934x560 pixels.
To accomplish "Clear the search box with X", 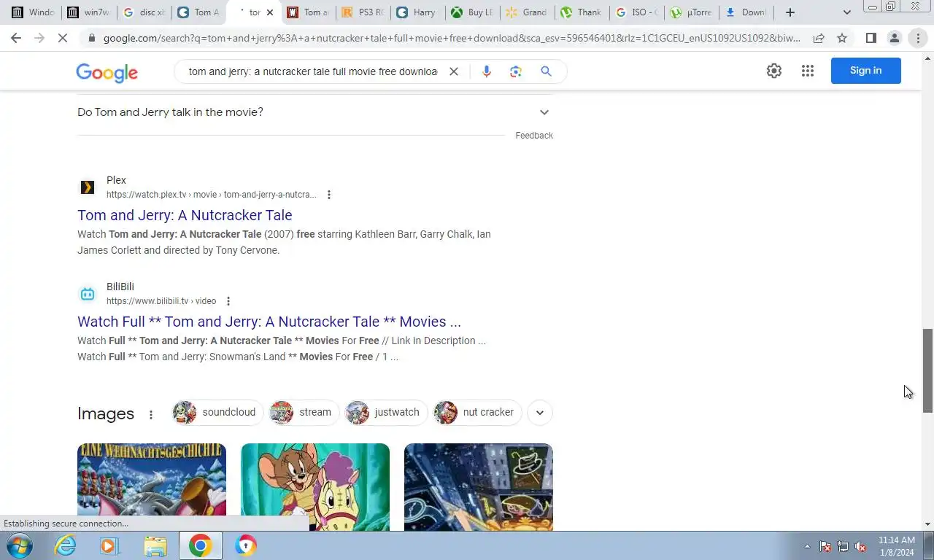I will pyautogui.click(x=453, y=71).
